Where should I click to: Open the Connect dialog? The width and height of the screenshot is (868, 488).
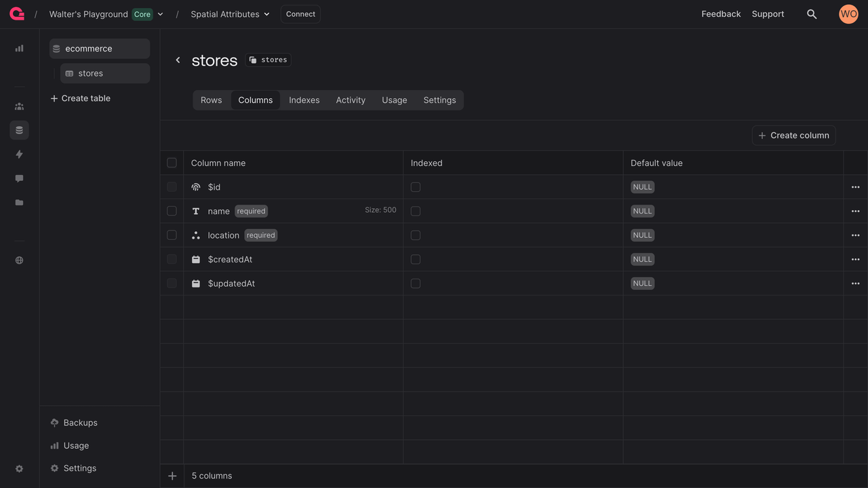point(300,14)
